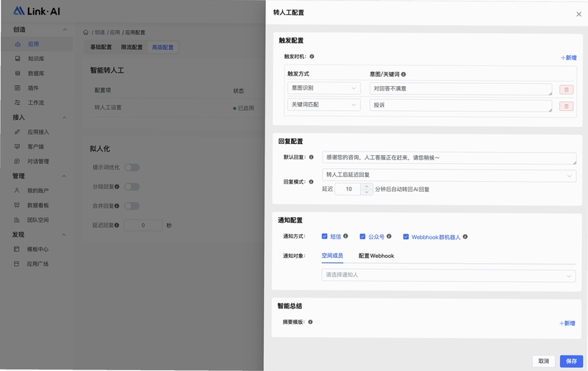The width and height of the screenshot is (588, 371).
Task: Add a new trigger with +新增
Action: (x=568, y=58)
